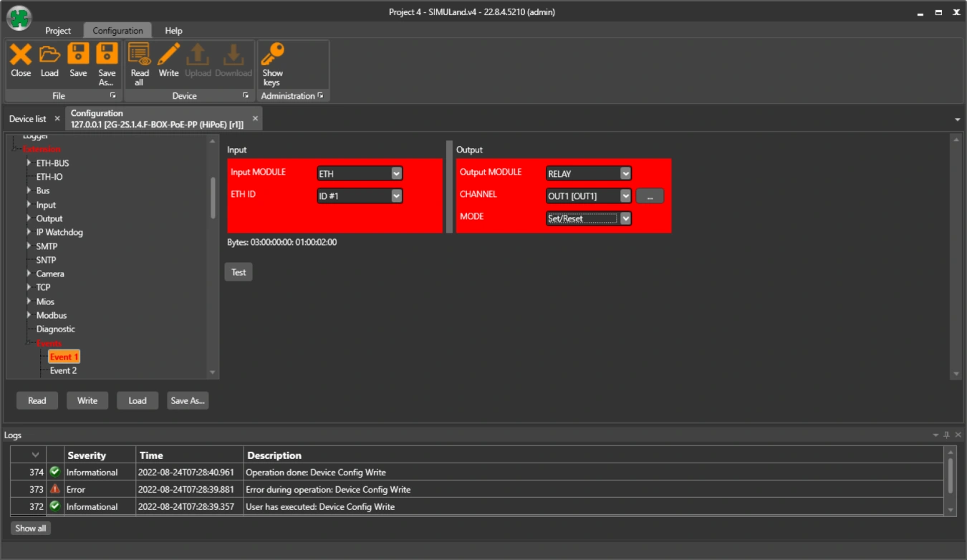Click the Test button
The image size is (967, 560).
[x=239, y=272]
